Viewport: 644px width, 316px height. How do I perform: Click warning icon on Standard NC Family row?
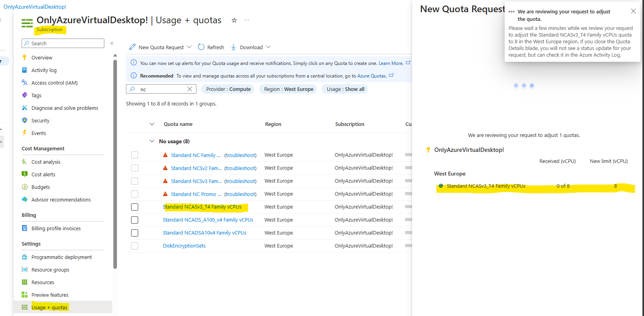165,155
